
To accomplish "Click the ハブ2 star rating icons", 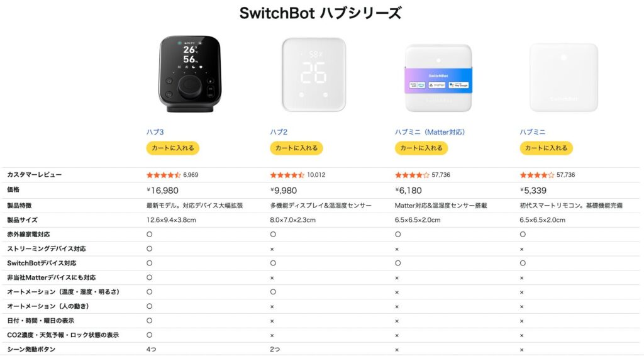I will click(x=287, y=175).
